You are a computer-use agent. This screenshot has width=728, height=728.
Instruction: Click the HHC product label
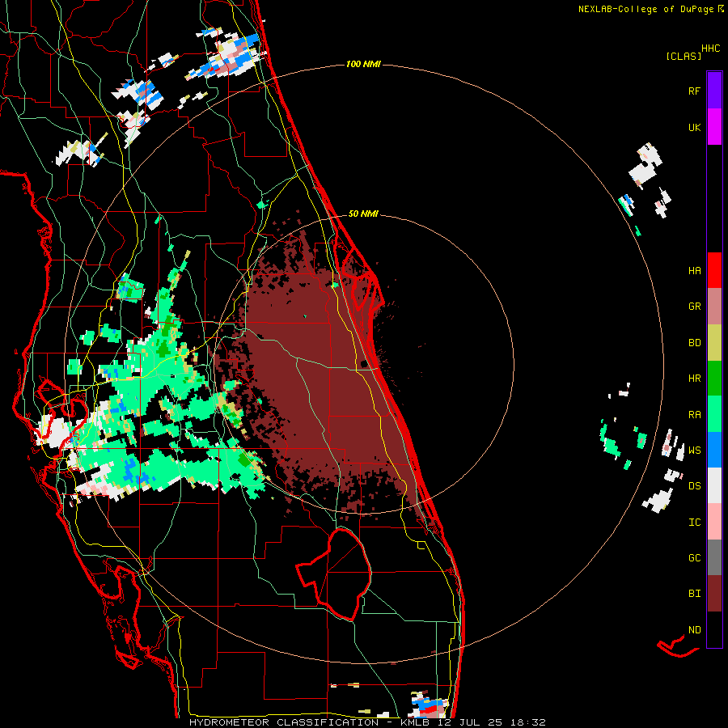711,49
